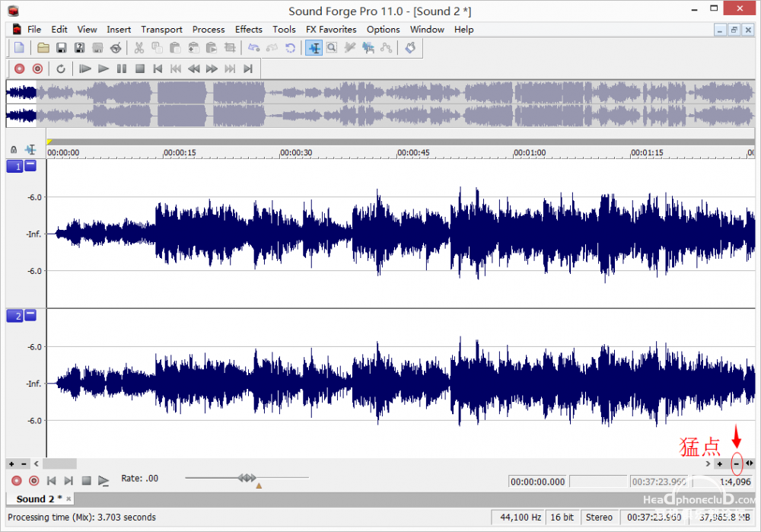Click the level zoom out minus button

tap(24, 464)
